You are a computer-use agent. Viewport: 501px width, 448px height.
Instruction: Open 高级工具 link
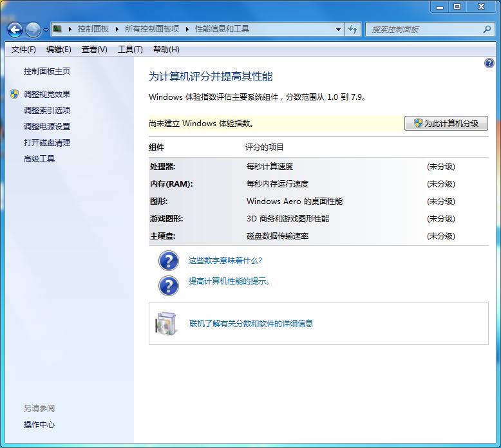(39, 159)
